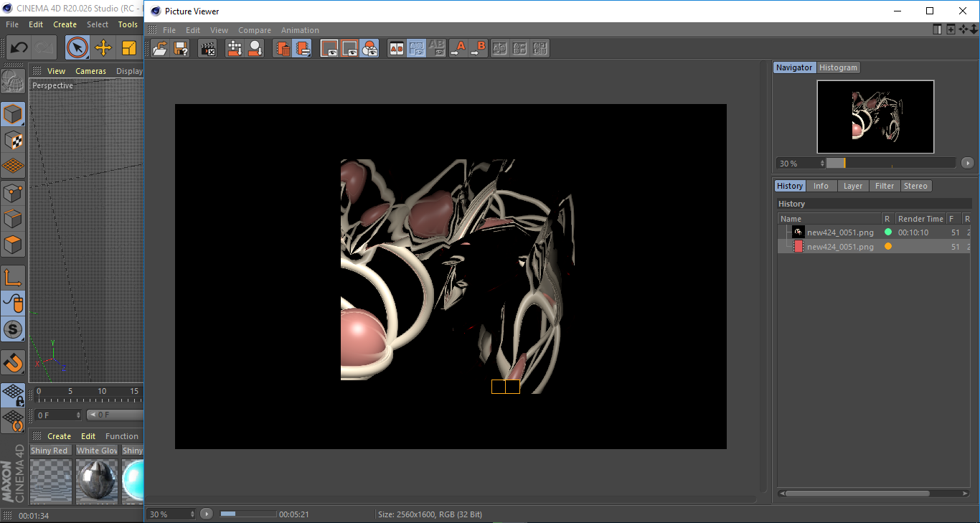980x523 pixels.
Task: Click the new panel plus icon
Action: [951, 29]
